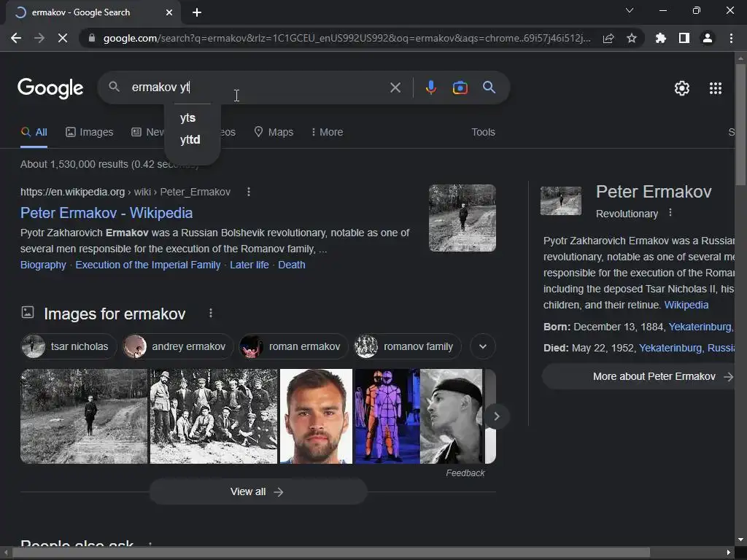The width and height of the screenshot is (747, 560).
Task: Click the tab search chevron in title bar
Action: [x=630, y=10]
